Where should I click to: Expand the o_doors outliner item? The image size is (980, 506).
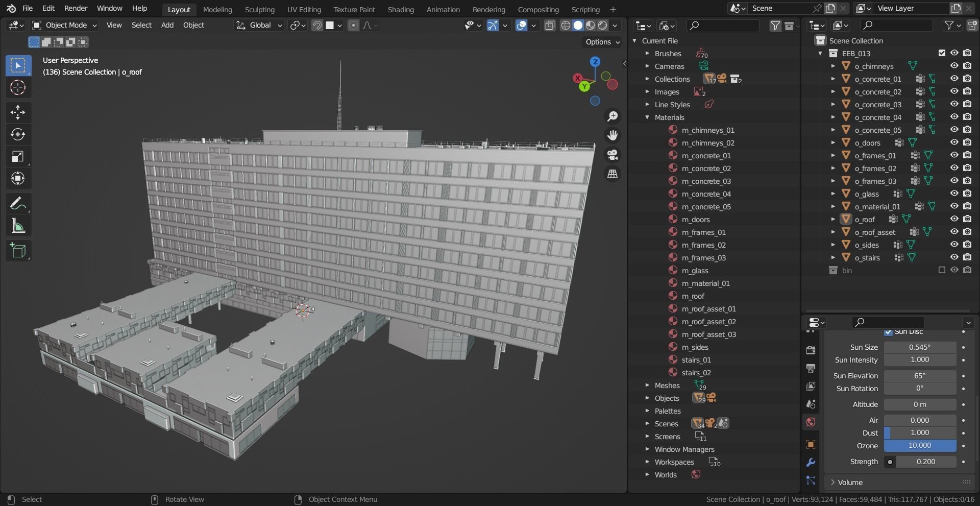tap(833, 142)
